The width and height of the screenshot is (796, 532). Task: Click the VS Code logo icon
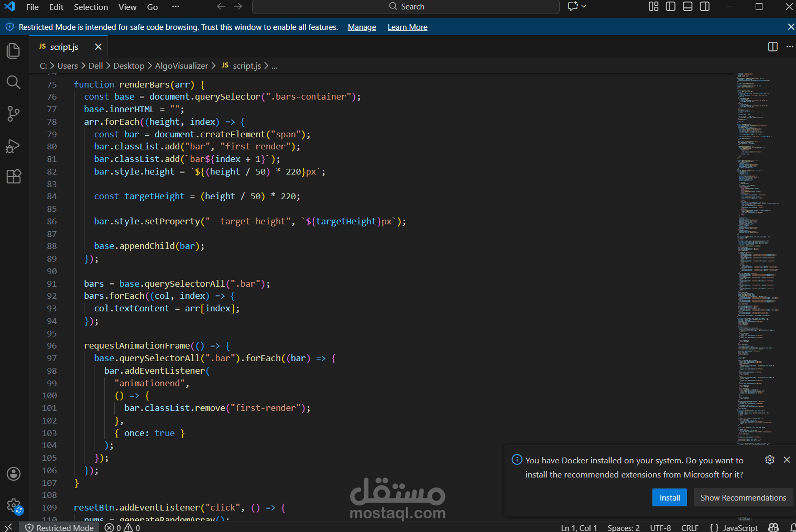pos(9,7)
